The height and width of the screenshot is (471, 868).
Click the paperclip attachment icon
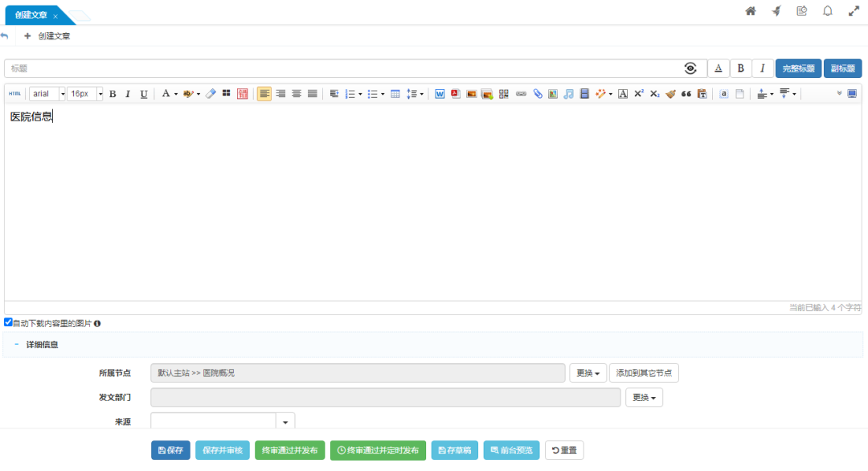coord(537,94)
